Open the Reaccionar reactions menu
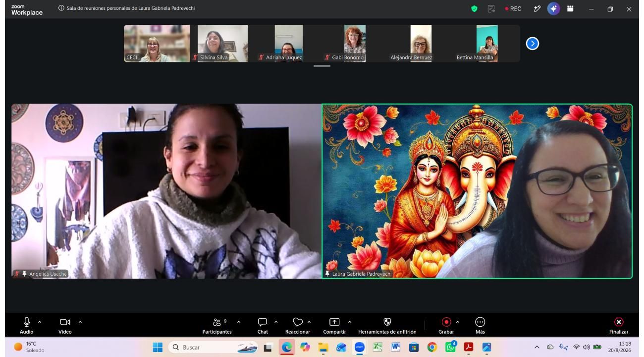 (x=298, y=325)
